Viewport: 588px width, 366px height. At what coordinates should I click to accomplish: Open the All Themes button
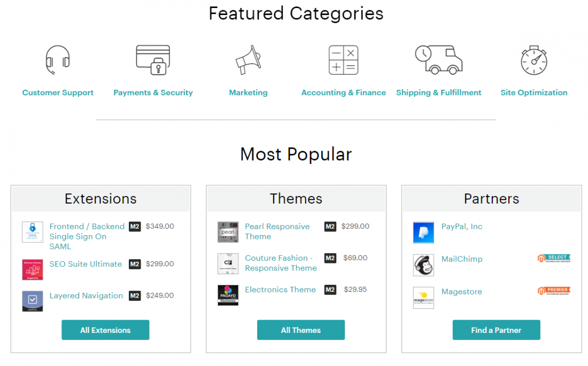pyautogui.click(x=301, y=330)
